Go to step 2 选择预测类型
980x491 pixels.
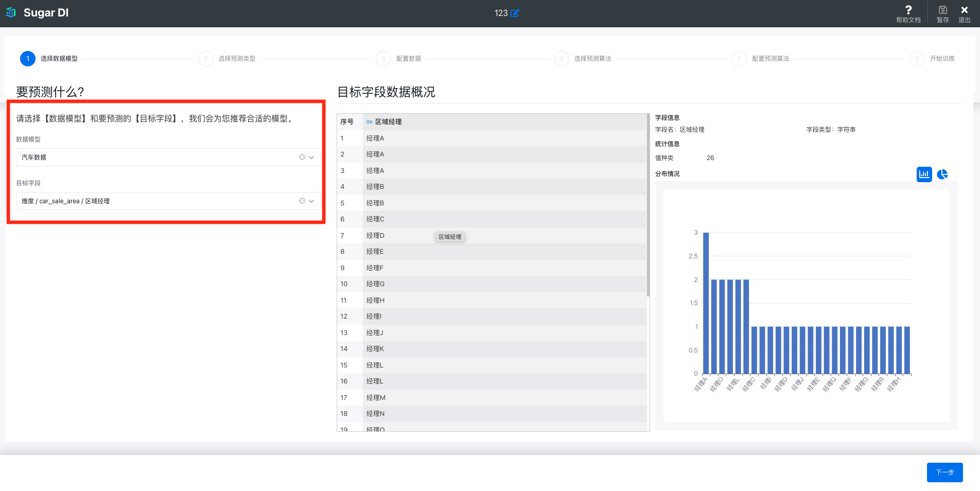[227, 59]
